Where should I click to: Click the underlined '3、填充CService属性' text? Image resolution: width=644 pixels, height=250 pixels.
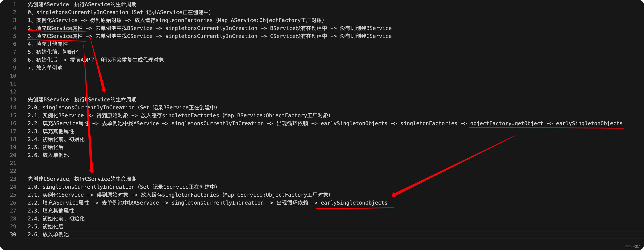(55, 36)
